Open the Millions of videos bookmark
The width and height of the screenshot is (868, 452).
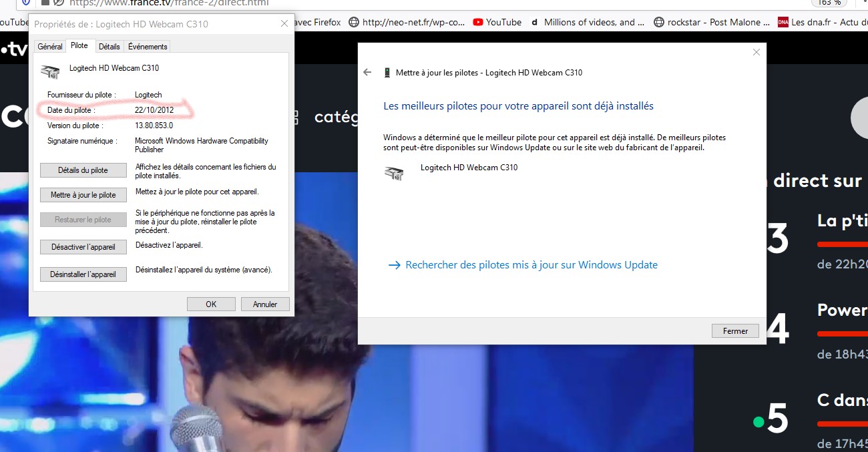(x=588, y=22)
